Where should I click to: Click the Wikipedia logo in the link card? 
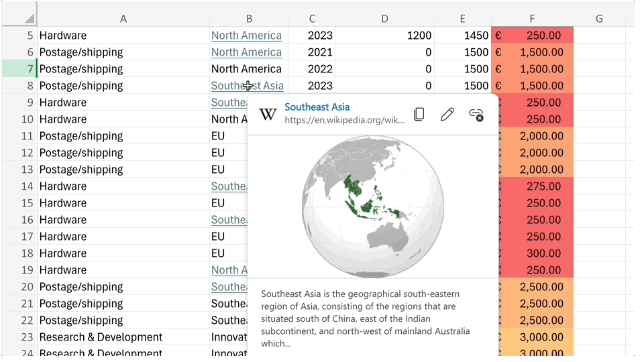pos(268,114)
